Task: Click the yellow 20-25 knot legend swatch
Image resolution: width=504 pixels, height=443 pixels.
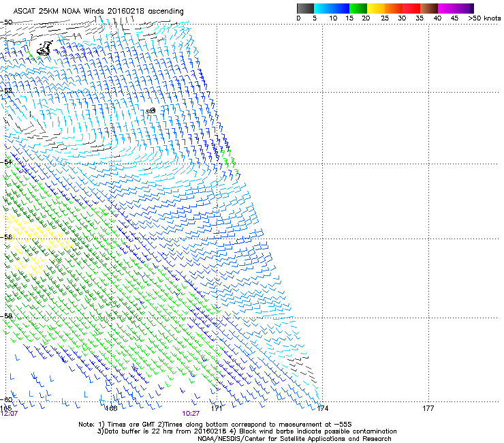Action: (376, 8)
